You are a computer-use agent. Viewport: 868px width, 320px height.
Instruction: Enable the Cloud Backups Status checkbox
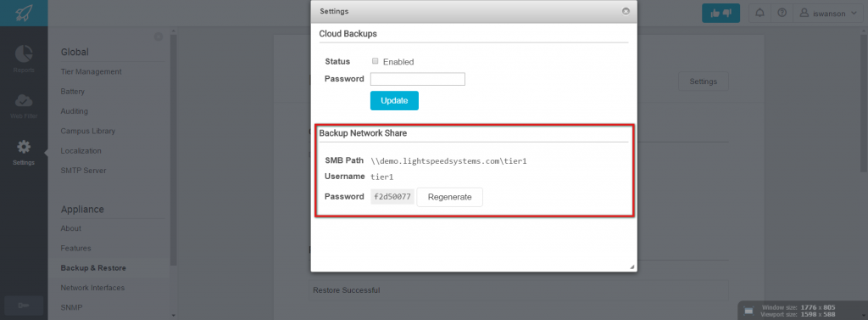(x=376, y=61)
